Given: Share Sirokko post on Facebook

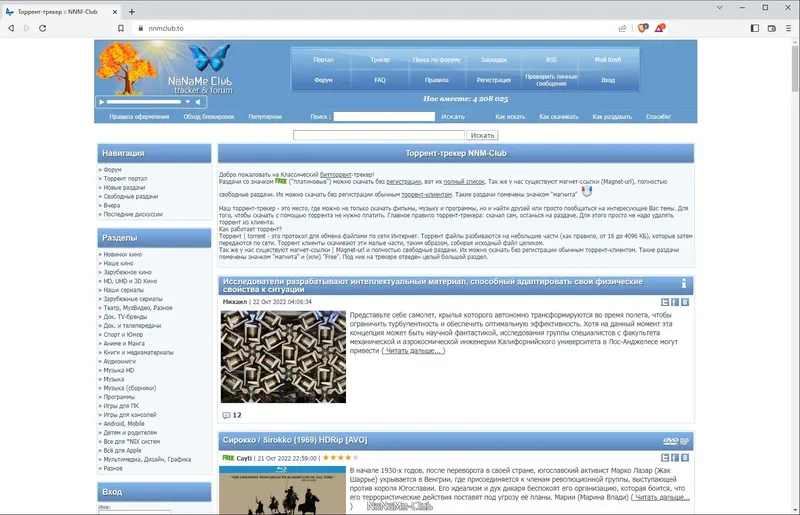Looking at the screenshot, I should tap(675, 457).
